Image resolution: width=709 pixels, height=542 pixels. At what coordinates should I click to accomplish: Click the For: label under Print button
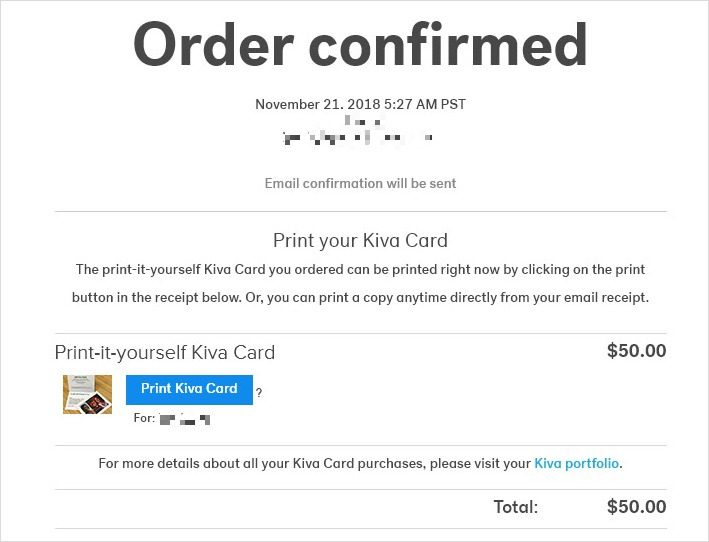coord(144,418)
